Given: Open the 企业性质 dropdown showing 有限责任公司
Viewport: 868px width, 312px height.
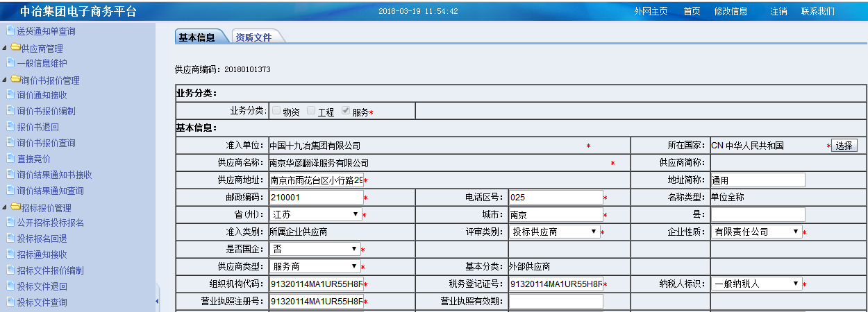Looking at the screenshot, I should (757, 232).
